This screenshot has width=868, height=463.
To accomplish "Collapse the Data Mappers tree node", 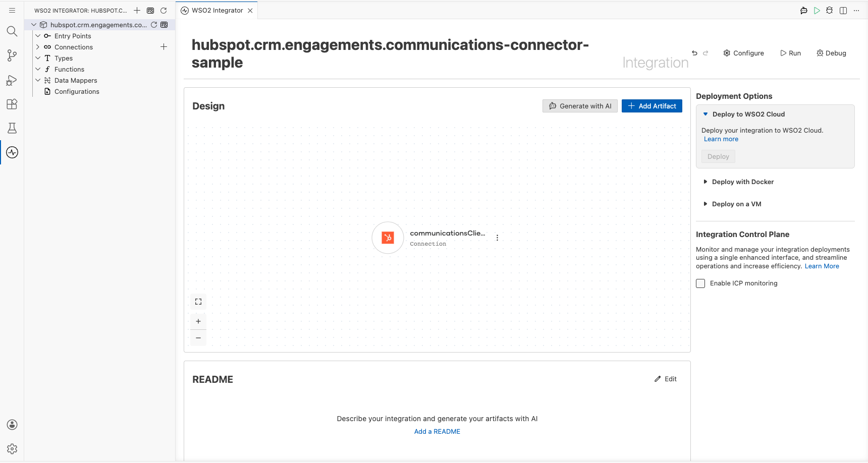I will point(38,80).
